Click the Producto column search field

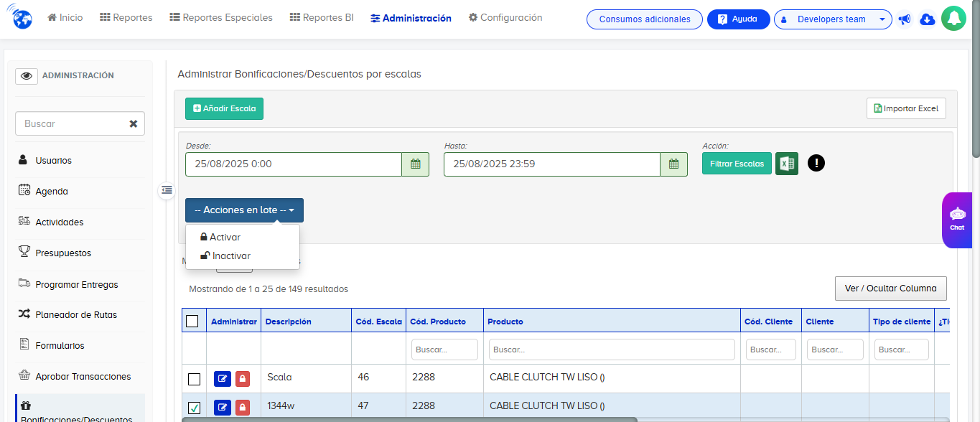612,350
